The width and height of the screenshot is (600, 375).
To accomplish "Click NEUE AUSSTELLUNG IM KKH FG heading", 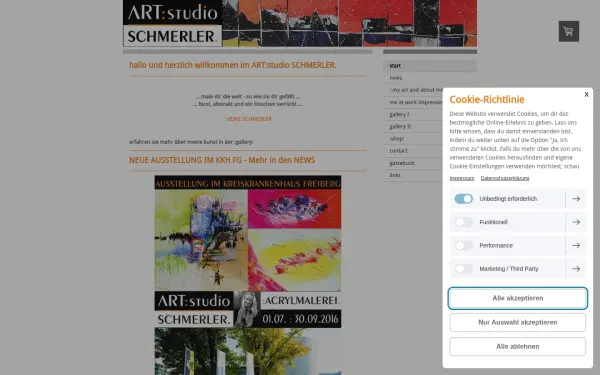I will (x=222, y=160).
